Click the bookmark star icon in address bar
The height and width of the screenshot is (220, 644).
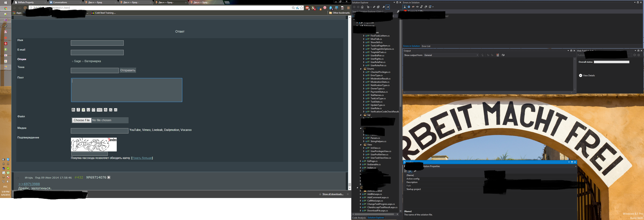[x=301, y=8]
